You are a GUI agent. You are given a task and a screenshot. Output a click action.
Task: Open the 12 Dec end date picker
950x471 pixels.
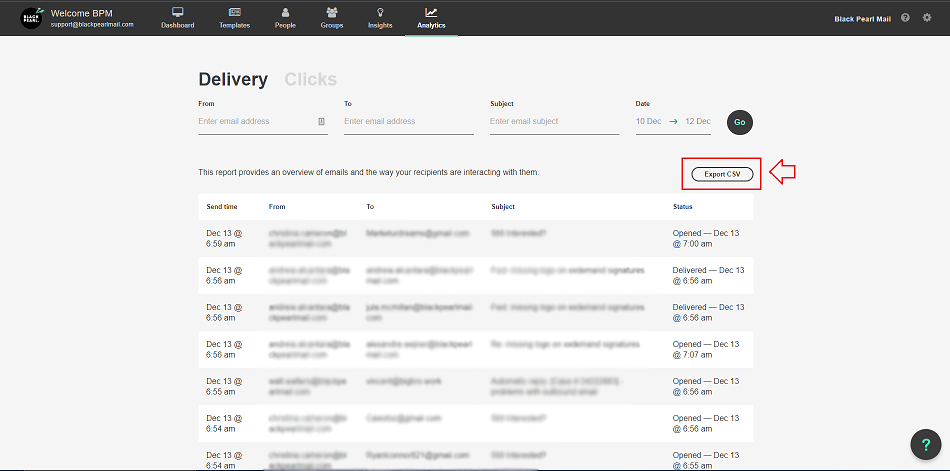(x=697, y=122)
